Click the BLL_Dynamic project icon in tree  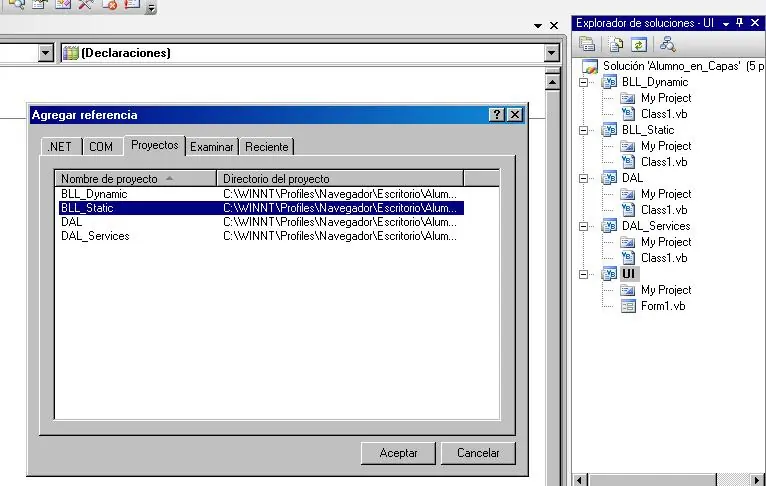[x=609, y=82]
